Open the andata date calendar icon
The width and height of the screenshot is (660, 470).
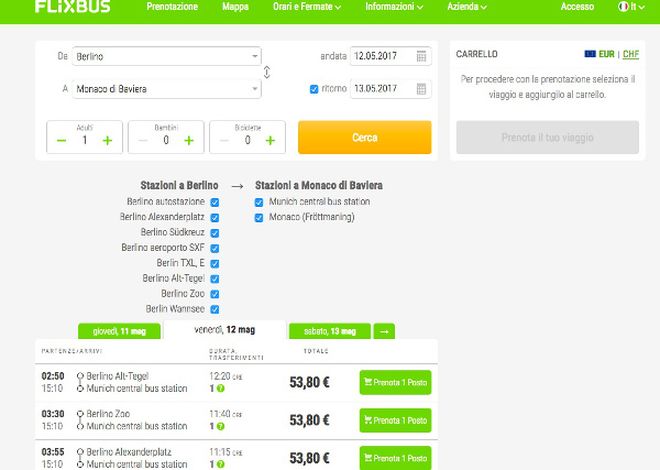421,56
